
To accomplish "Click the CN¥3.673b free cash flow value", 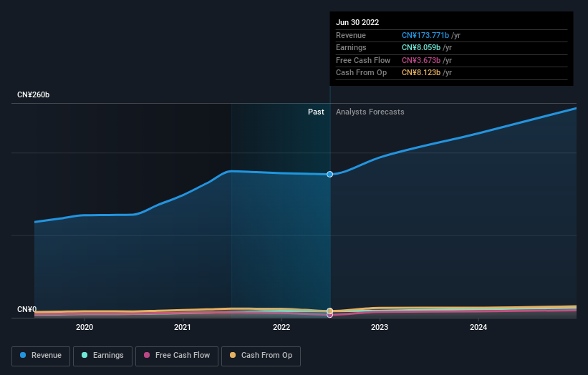I will pyautogui.click(x=420, y=60).
